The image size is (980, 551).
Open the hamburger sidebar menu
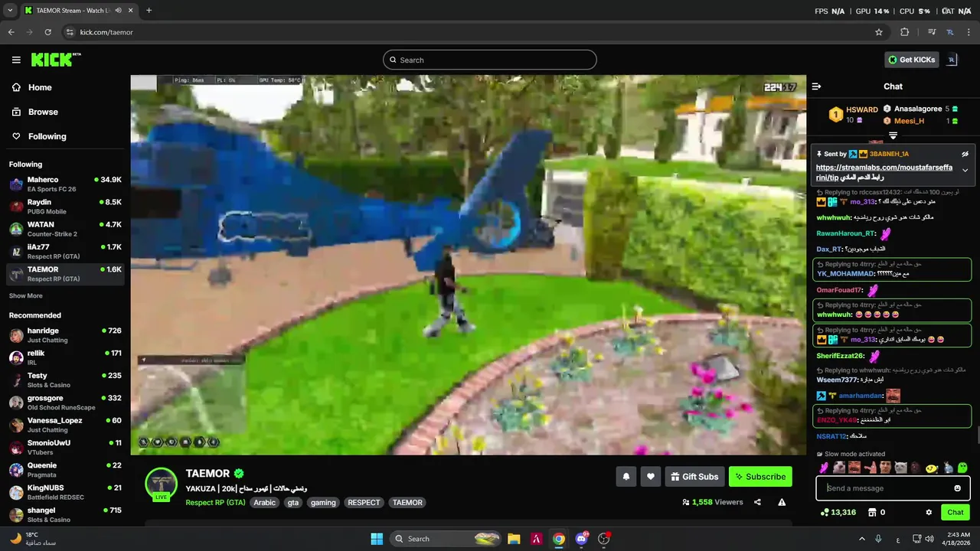click(16, 60)
